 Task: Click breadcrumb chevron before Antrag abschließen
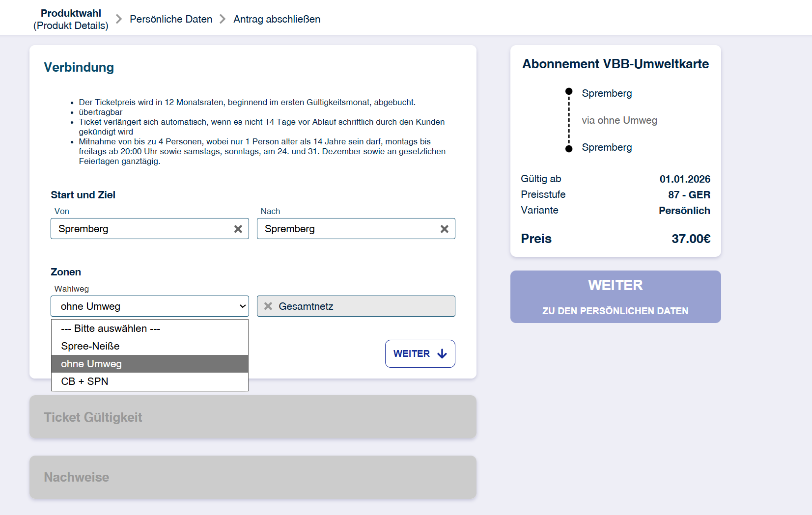click(223, 19)
